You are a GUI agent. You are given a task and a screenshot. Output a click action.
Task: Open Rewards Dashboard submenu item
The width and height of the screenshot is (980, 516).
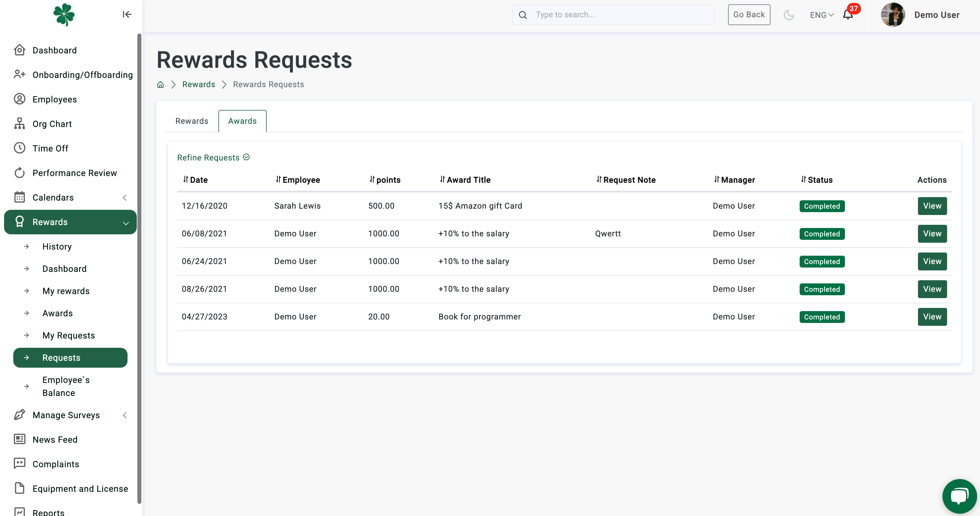coord(64,269)
